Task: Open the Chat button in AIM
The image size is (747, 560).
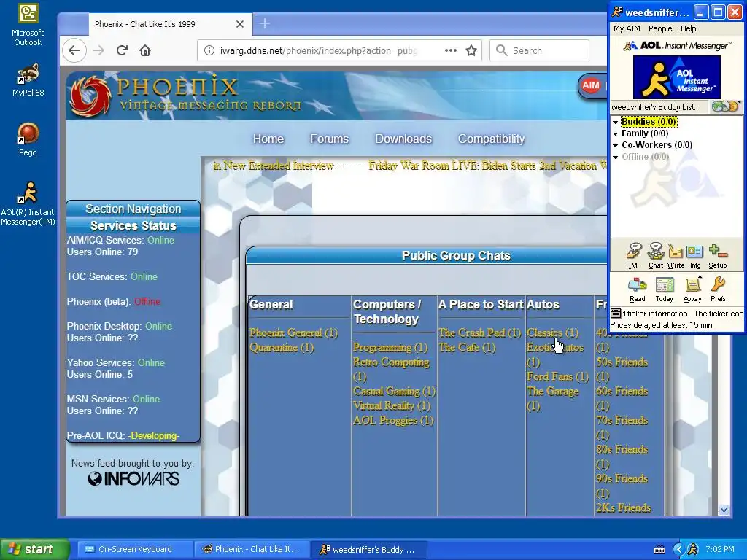Action: [656, 256]
